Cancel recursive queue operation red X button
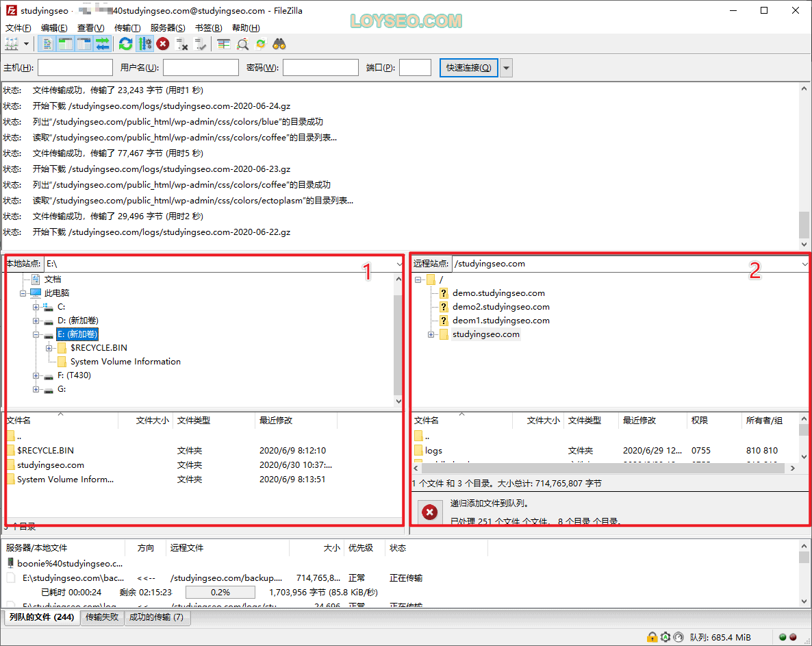Viewport: 812px width, 646px height. click(429, 513)
